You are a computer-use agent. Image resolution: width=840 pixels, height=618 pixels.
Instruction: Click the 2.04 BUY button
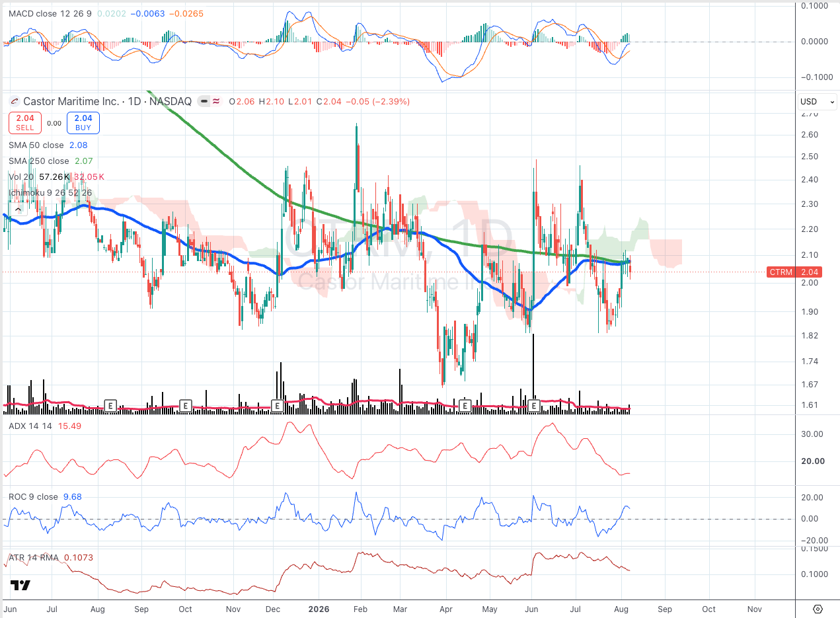(83, 123)
